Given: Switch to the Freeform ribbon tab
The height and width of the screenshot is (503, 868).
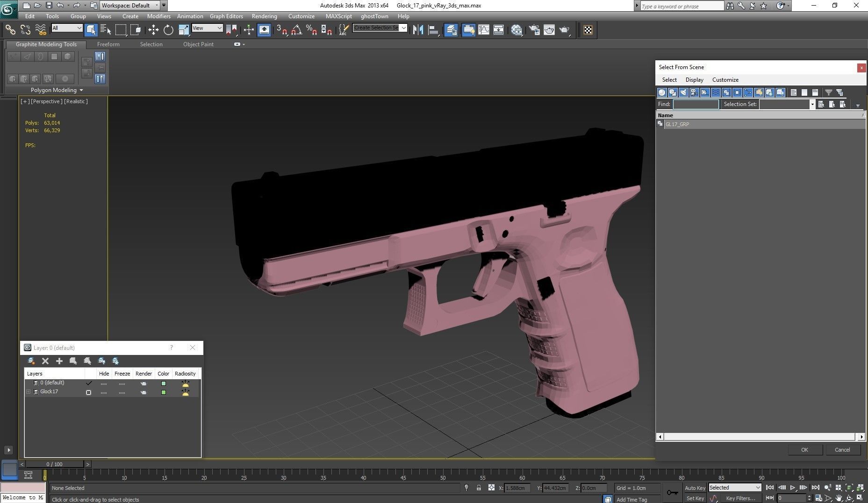Looking at the screenshot, I should [108, 44].
